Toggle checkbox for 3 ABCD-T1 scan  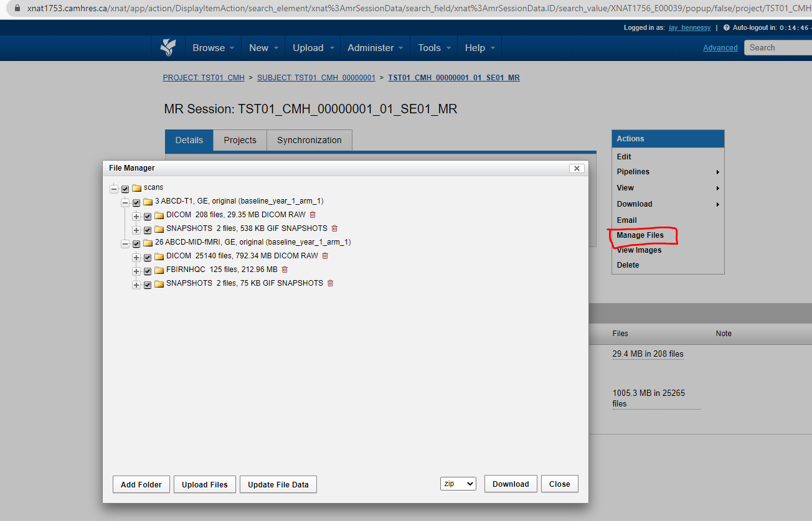[136, 202]
